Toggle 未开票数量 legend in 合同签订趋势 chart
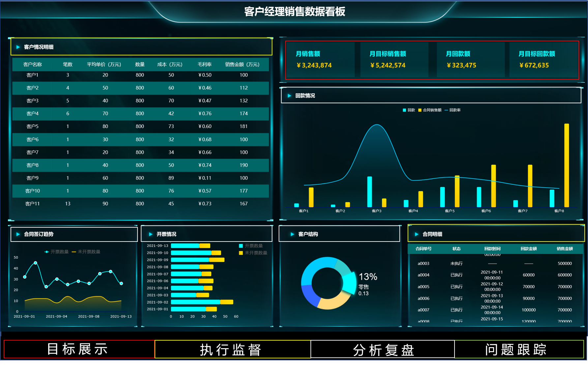The height and width of the screenshot is (365, 588). [x=86, y=252]
